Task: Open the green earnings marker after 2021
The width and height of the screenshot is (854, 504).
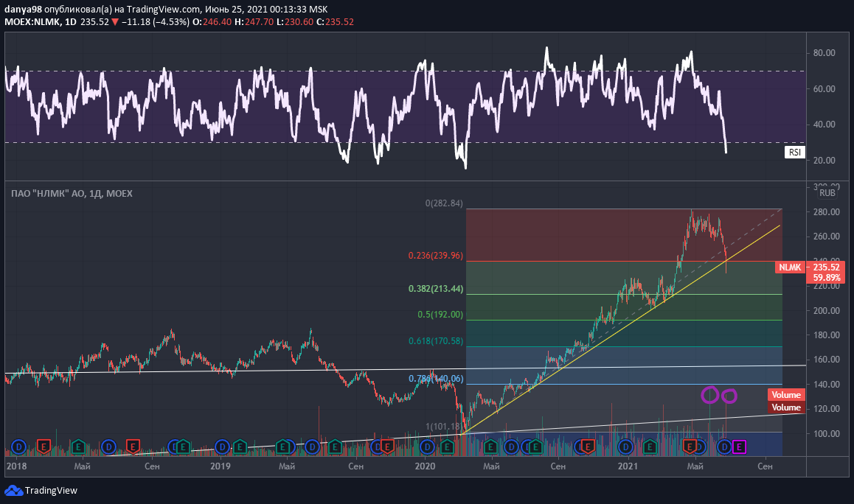Action: coord(650,447)
